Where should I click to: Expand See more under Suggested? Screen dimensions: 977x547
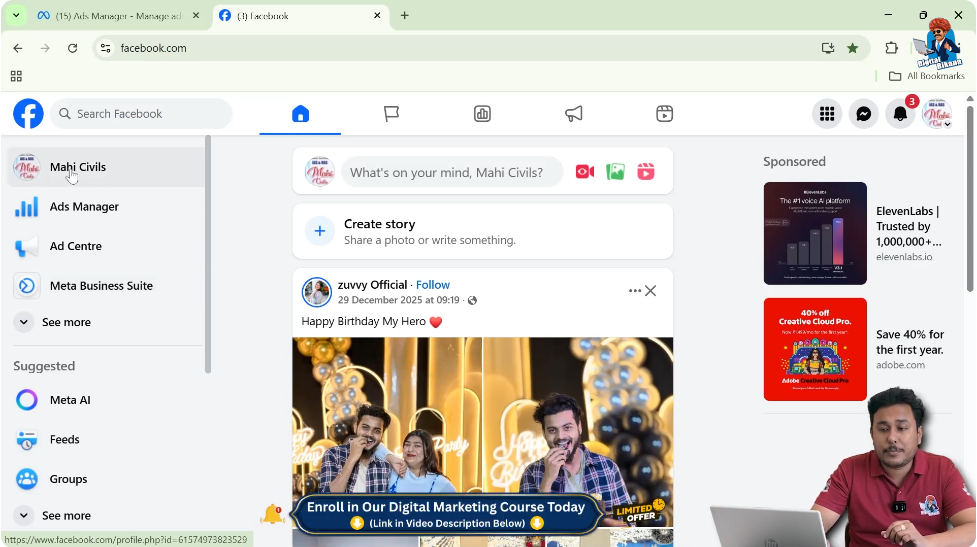(107, 515)
